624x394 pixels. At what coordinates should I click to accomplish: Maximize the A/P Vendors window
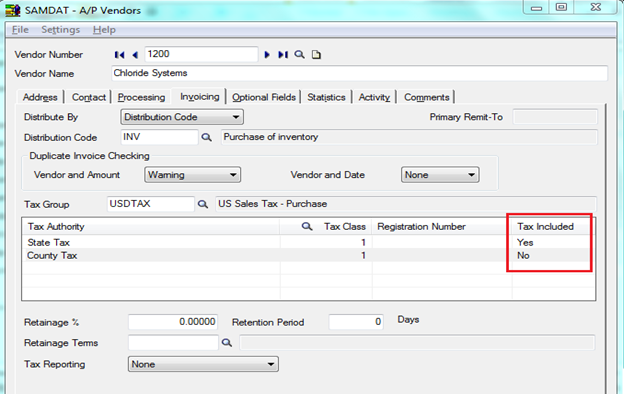pos(562,8)
